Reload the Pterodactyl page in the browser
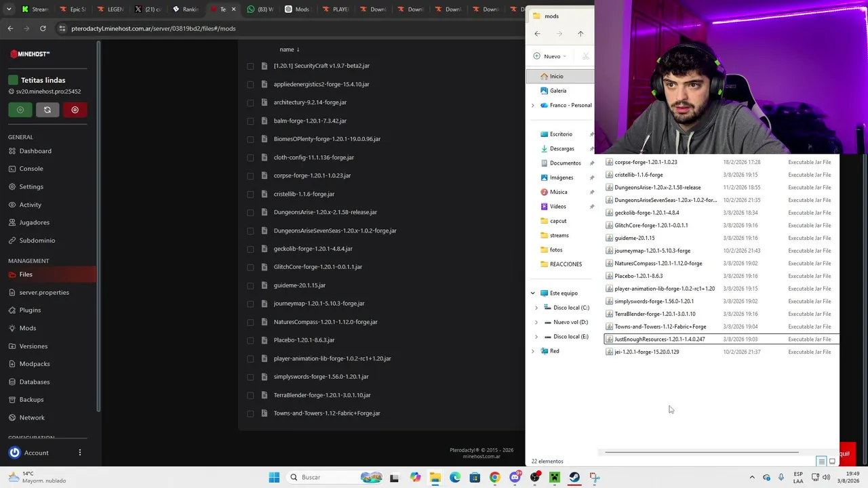This screenshot has height=488, width=868. [x=43, y=28]
